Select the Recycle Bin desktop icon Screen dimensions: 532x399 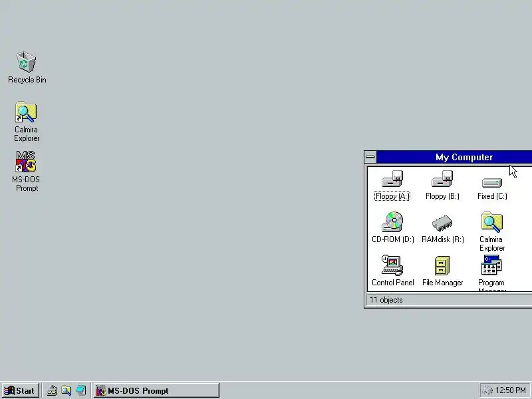[x=26, y=62]
